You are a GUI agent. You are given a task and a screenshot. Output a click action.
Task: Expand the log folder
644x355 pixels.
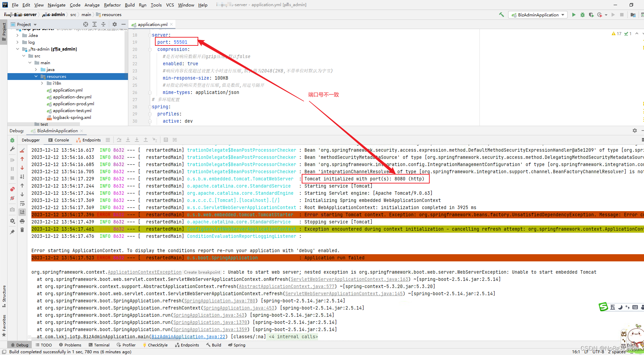click(x=17, y=42)
